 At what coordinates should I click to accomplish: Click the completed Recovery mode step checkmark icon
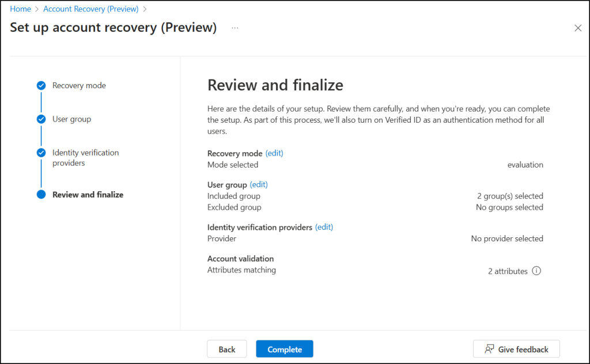pyautogui.click(x=41, y=85)
